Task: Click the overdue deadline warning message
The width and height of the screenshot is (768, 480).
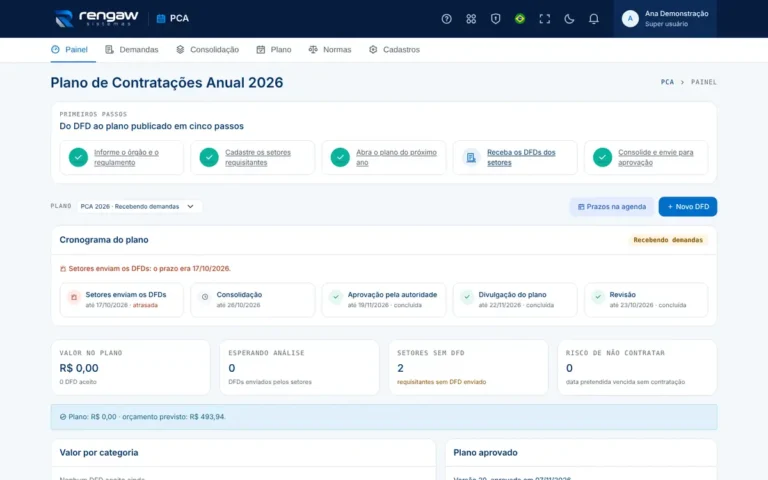Action: pos(145,268)
